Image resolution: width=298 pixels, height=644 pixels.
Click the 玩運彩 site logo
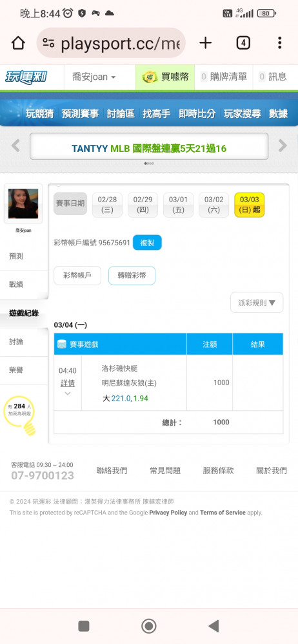(x=26, y=77)
